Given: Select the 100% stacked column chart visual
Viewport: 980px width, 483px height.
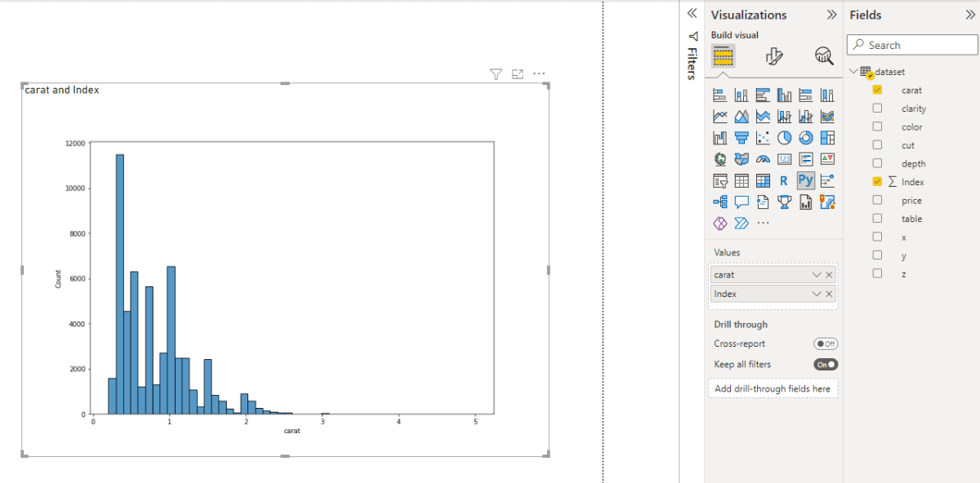Looking at the screenshot, I should pos(826,95).
